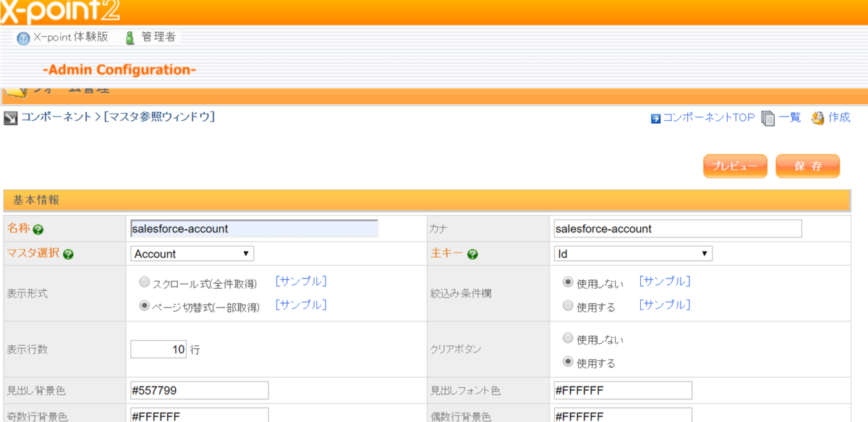The width and height of the screenshot is (868, 422).
Task: Click the help icon next to 主キー
Action: [x=472, y=254]
